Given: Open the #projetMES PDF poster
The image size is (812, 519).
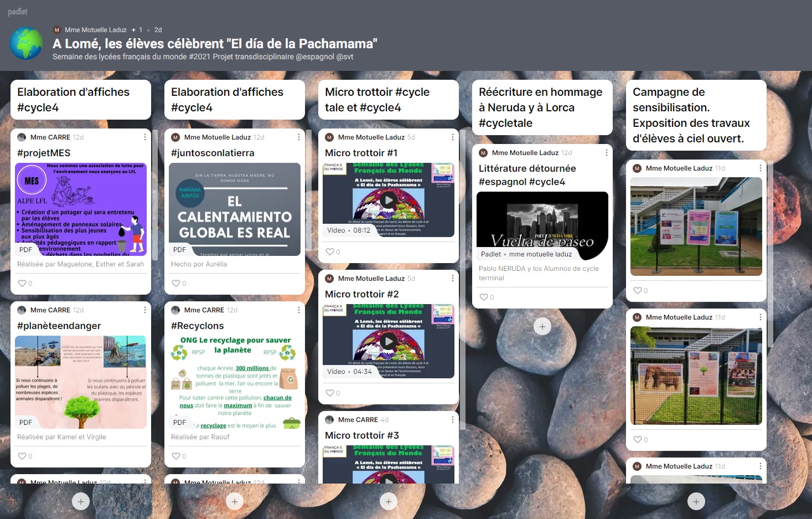Looking at the screenshot, I should (x=81, y=209).
